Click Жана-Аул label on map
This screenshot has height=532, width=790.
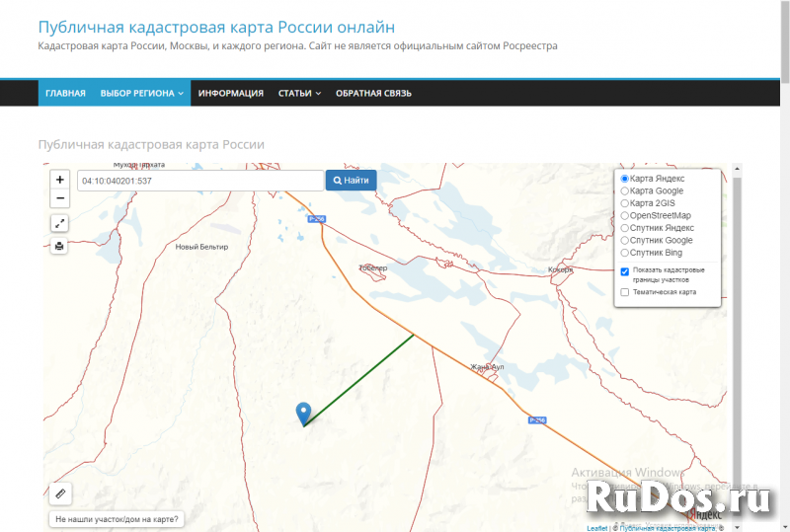pos(487,367)
